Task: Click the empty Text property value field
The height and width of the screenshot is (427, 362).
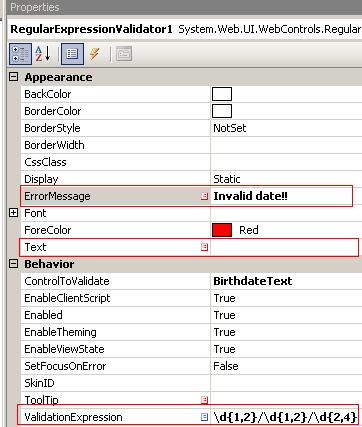Action: pos(285,247)
